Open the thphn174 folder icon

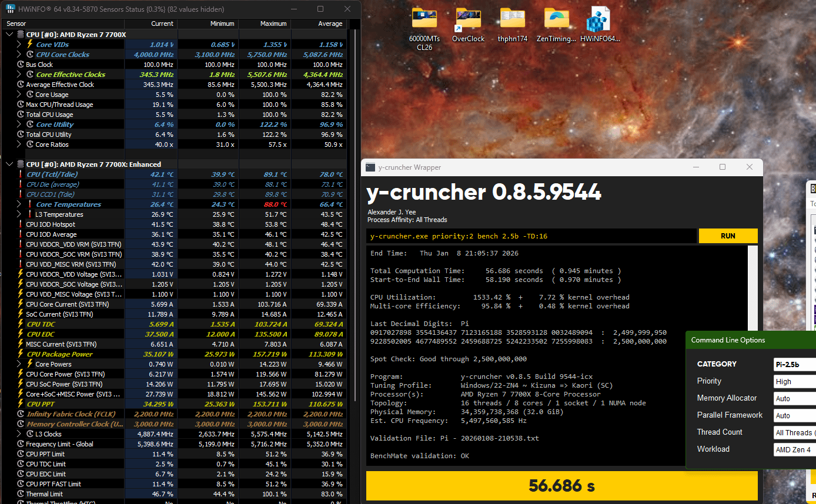click(x=512, y=21)
